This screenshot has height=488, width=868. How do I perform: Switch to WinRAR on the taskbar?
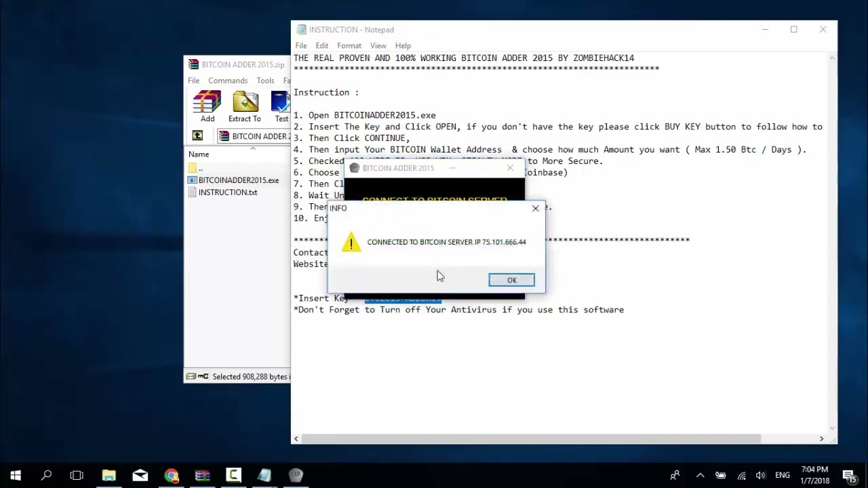202,476
